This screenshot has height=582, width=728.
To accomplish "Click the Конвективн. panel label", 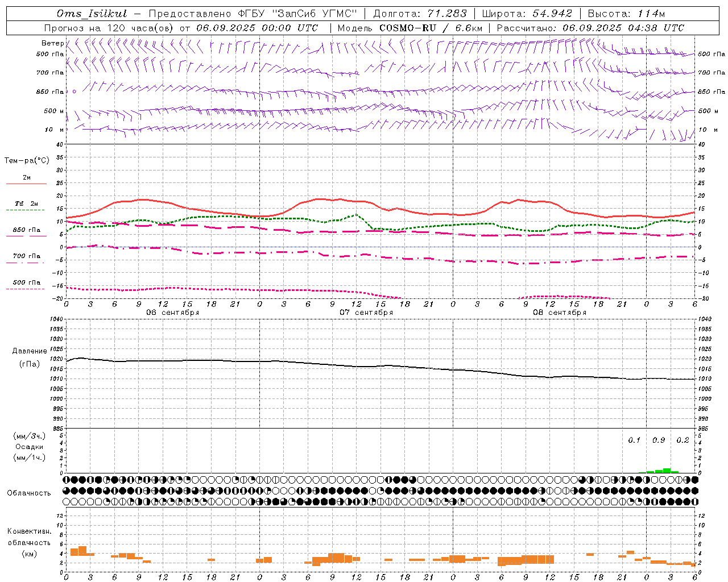I will coord(29,531).
